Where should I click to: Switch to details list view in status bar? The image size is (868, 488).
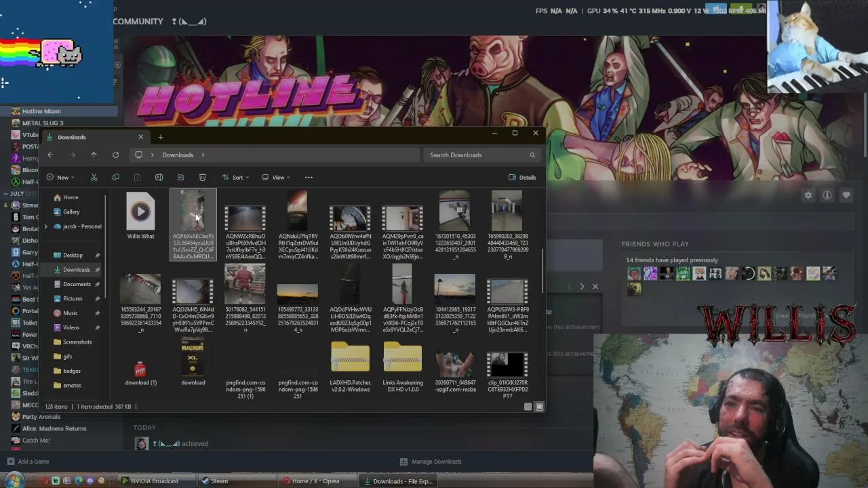coord(528,407)
